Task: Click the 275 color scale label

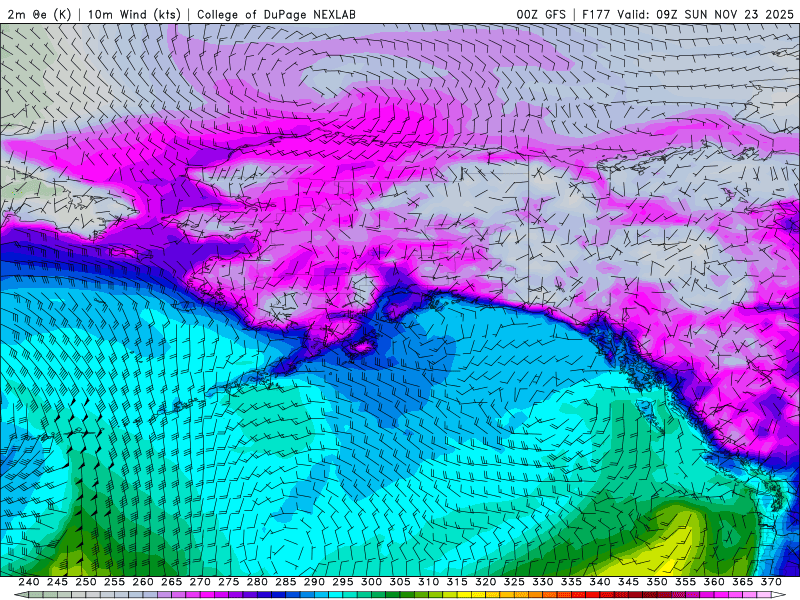Action: (x=229, y=582)
